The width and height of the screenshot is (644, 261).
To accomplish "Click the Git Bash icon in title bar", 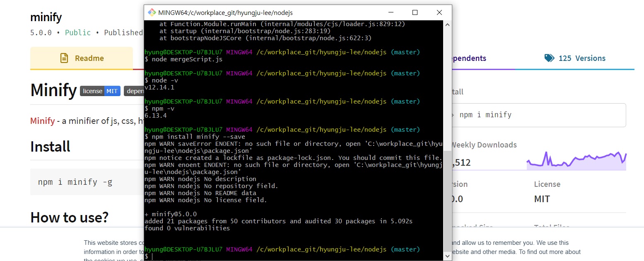I will pos(152,12).
